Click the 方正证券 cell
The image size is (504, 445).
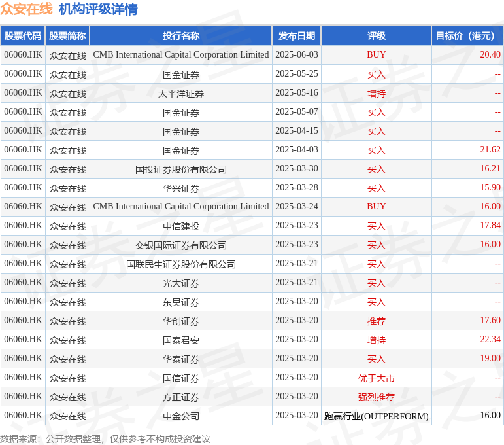coord(181,397)
